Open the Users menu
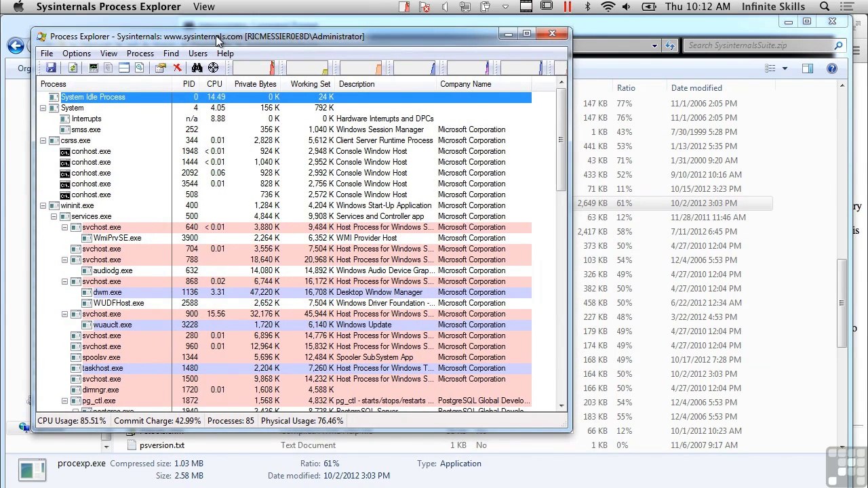This screenshot has width=868, height=488. coord(198,54)
